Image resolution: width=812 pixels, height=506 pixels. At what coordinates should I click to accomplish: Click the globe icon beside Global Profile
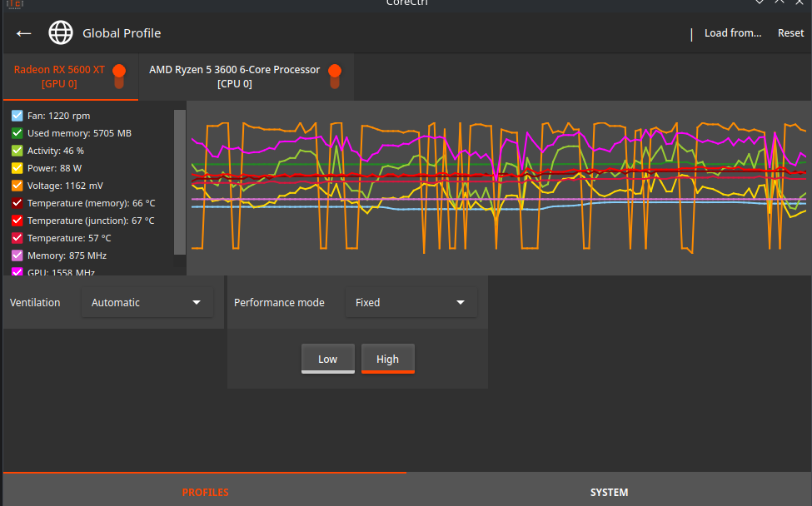pyautogui.click(x=60, y=33)
